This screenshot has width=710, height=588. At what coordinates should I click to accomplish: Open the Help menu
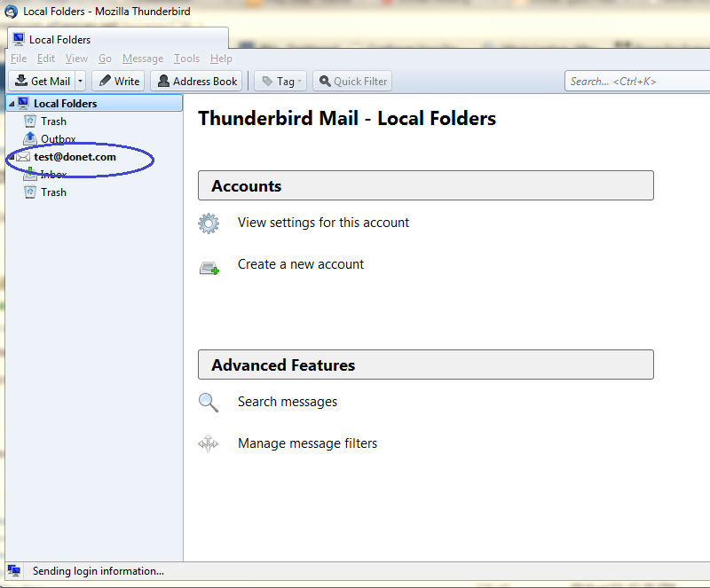click(221, 59)
